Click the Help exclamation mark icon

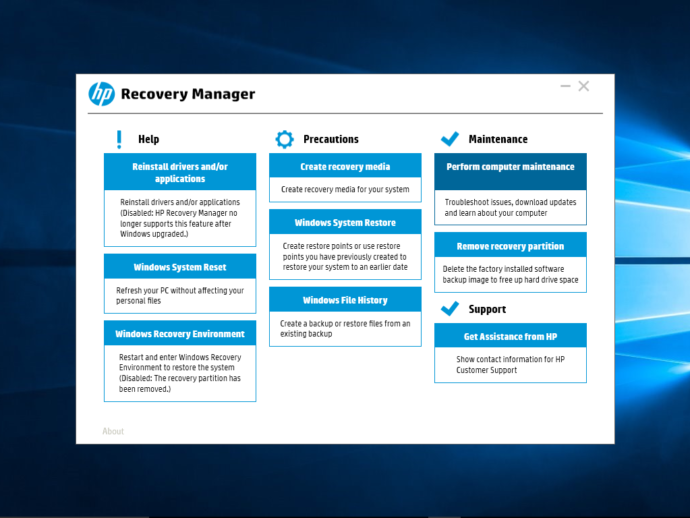[119, 139]
